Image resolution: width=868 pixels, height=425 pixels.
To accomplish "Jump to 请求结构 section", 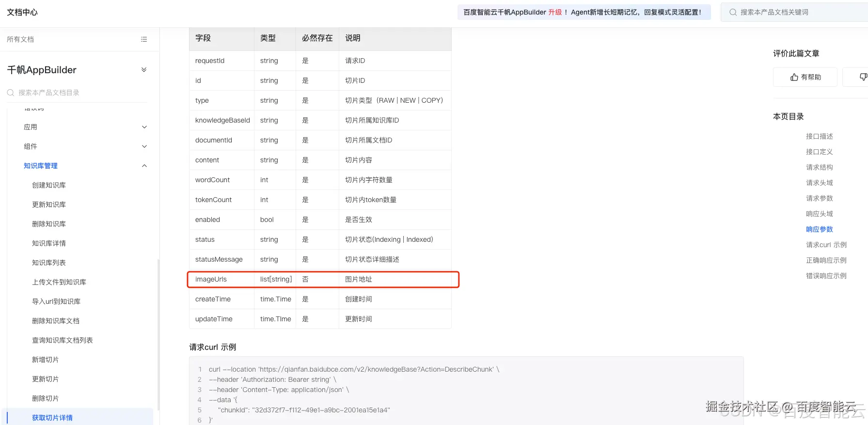I will click(x=820, y=167).
